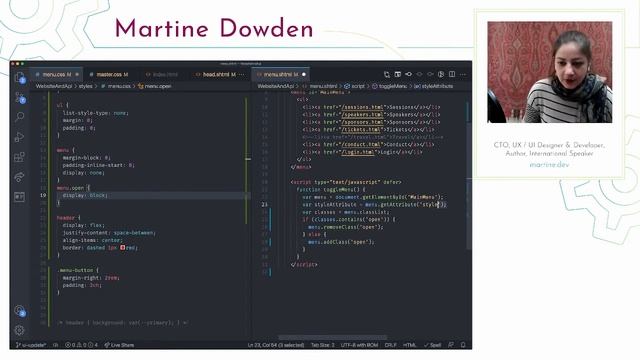Close the menu.css tab

[x=77, y=74]
